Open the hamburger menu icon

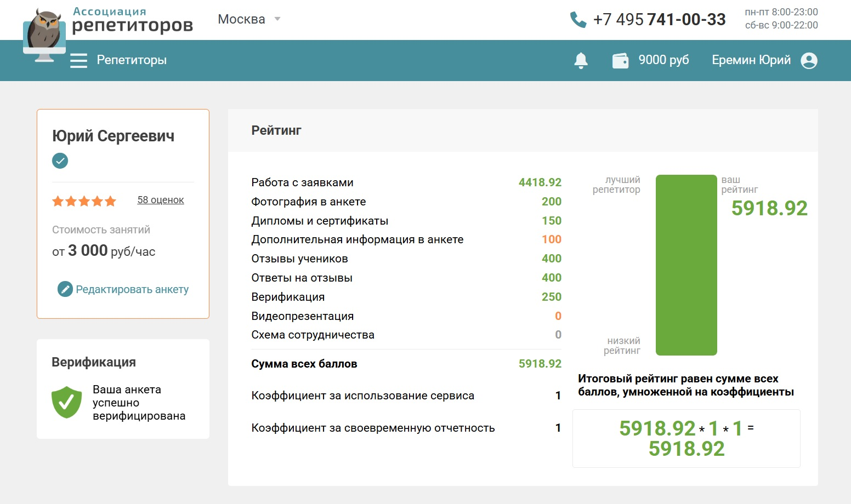click(x=78, y=60)
